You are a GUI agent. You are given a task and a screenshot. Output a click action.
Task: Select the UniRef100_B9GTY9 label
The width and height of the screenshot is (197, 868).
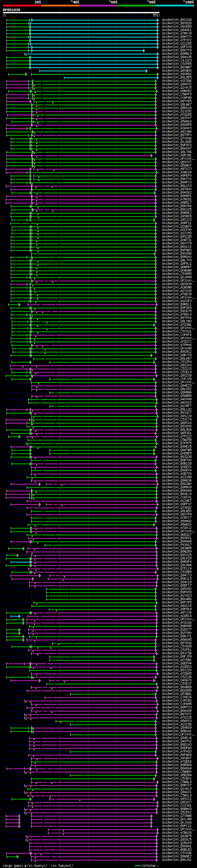pos(177,50)
